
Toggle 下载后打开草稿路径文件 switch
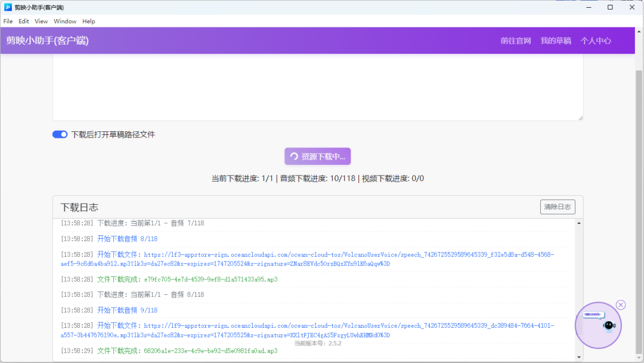pos(60,135)
